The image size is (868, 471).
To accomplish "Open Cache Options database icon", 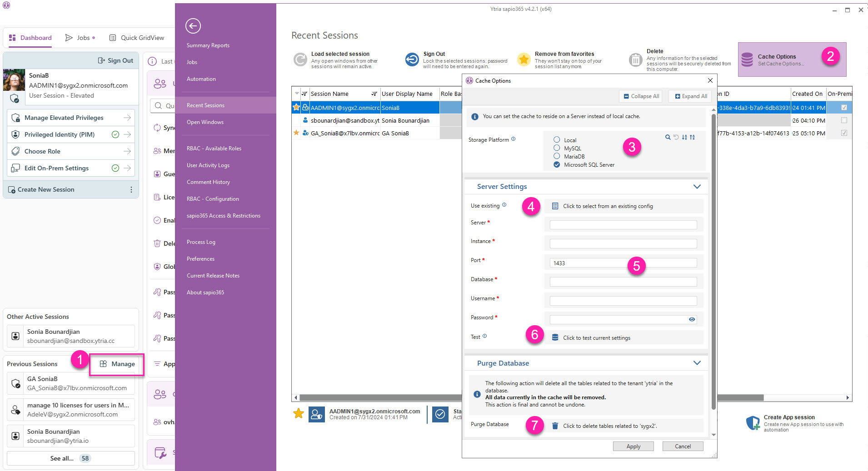I will [x=747, y=59].
